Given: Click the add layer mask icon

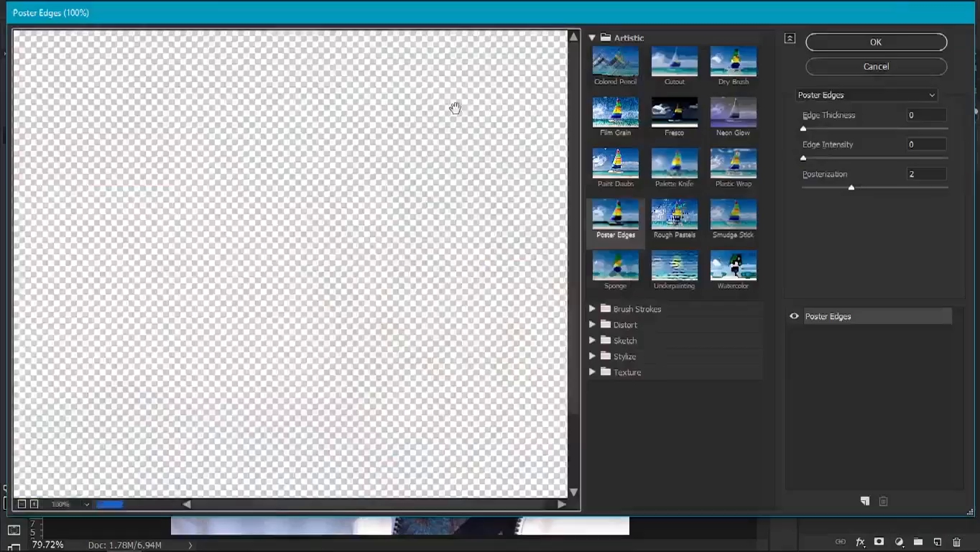Looking at the screenshot, I should [879, 542].
